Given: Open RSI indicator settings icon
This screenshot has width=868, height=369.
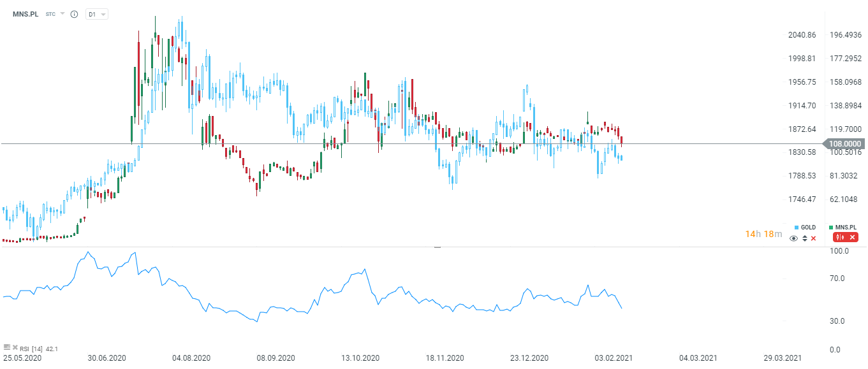Looking at the screenshot, I should pos(7,347).
